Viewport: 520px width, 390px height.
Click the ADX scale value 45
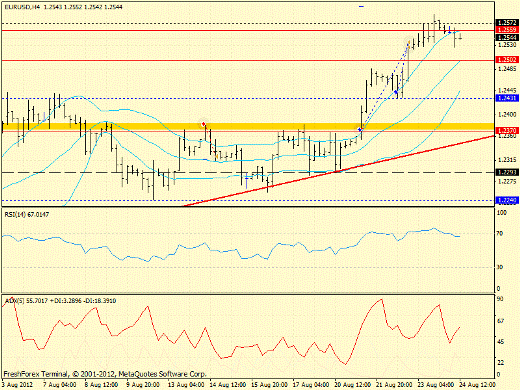(500, 342)
